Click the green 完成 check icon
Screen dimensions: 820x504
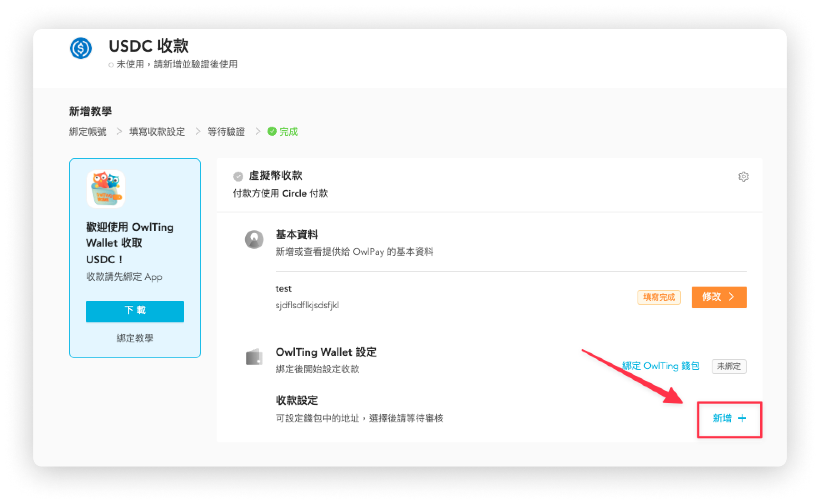click(272, 132)
